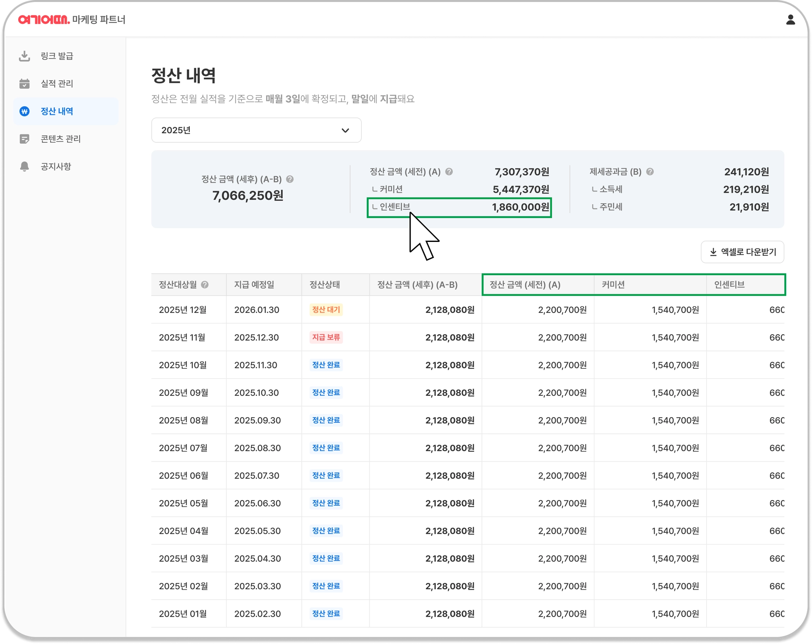Click the chevron arrow in year selector

click(x=345, y=130)
